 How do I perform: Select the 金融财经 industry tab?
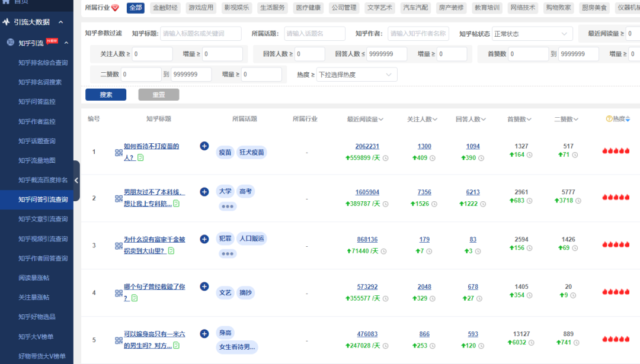click(165, 8)
